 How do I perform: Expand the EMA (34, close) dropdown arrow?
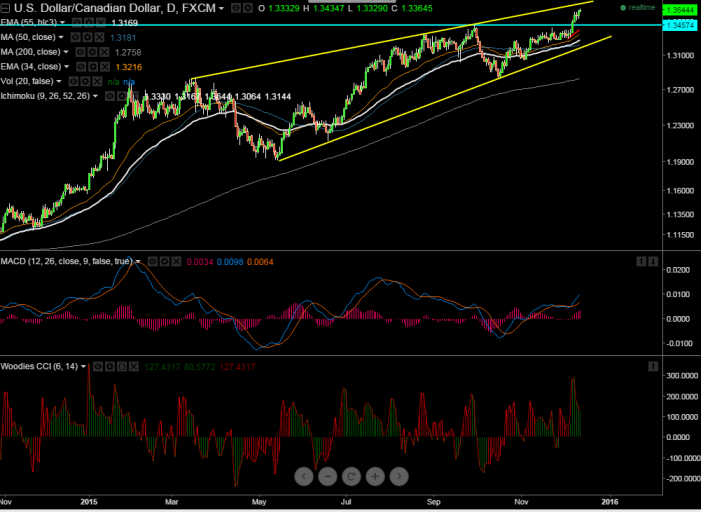coord(66,67)
